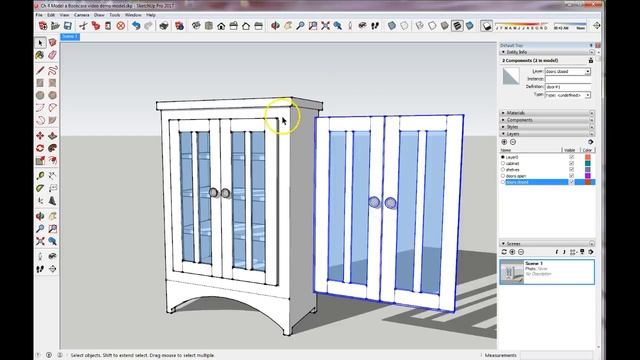Click the Measurements input box
The height and width of the screenshot is (360, 640).
(556, 355)
